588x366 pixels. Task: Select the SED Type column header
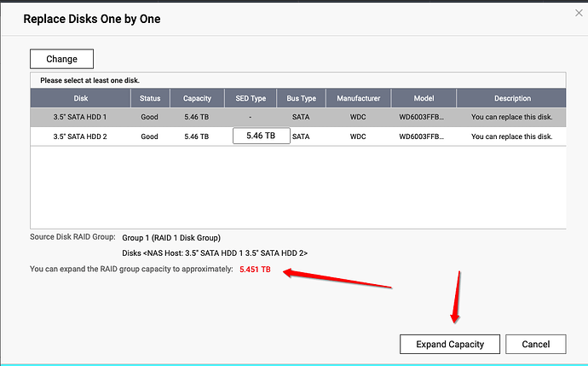click(x=250, y=98)
